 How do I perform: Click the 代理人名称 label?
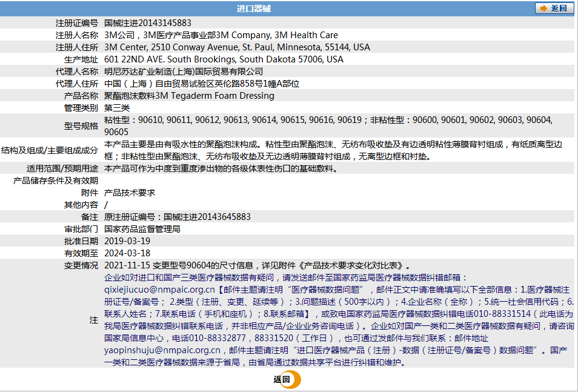coord(77,71)
